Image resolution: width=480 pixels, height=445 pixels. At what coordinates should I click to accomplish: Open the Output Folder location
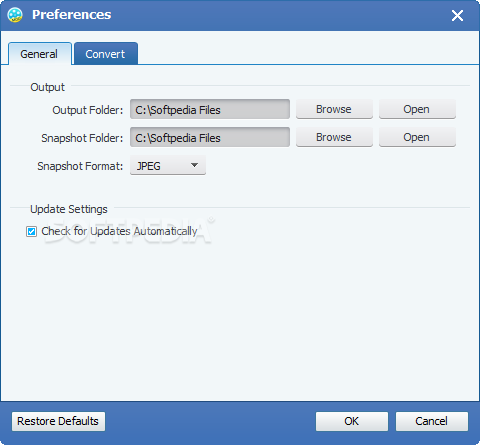tap(417, 109)
